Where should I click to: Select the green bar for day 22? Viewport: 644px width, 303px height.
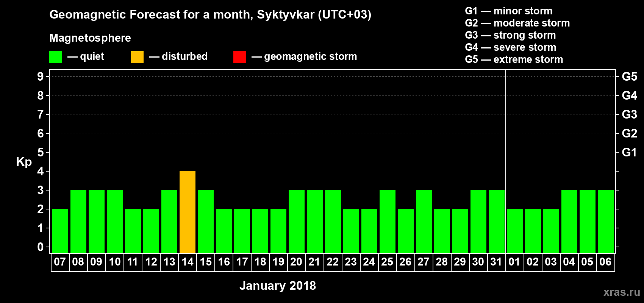click(x=333, y=221)
